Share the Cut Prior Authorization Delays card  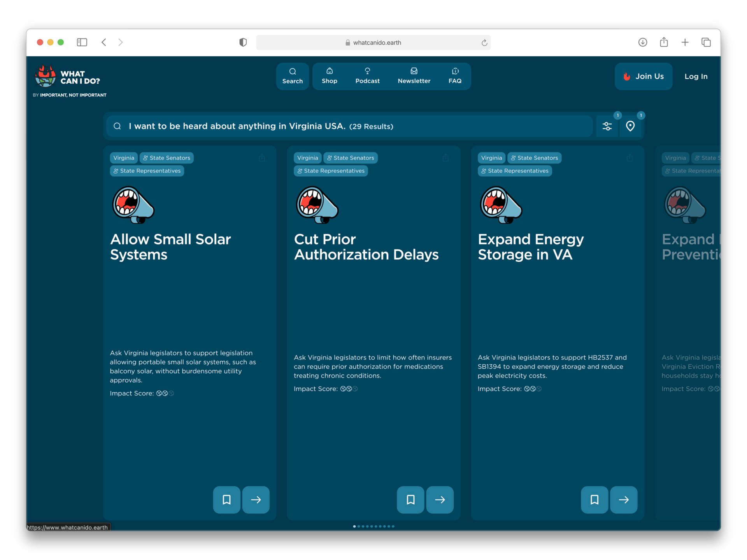(x=446, y=158)
